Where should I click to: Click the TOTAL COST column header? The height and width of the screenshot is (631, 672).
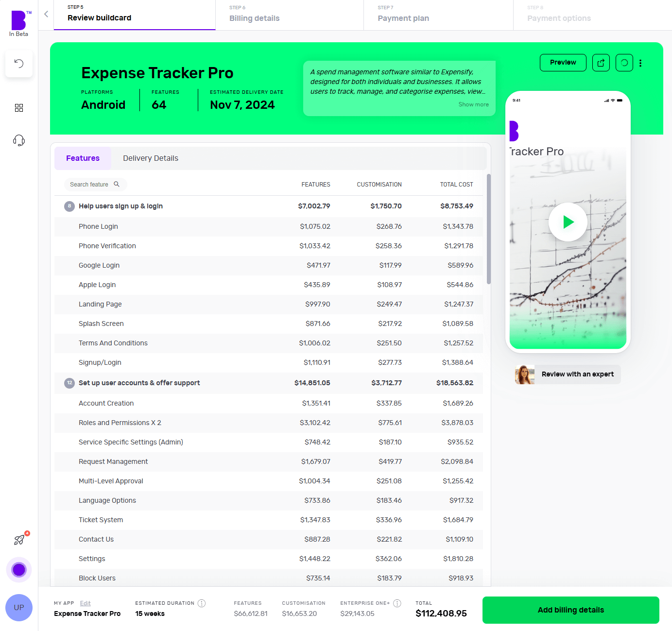(457, 185)
